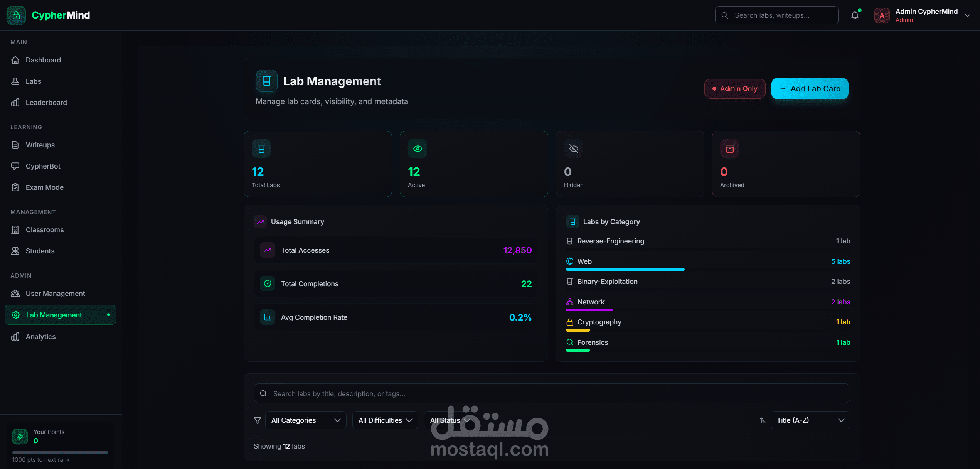Click the Your Points lightning icon
Screen dimensions: 980x469
[x=20, y=436]
